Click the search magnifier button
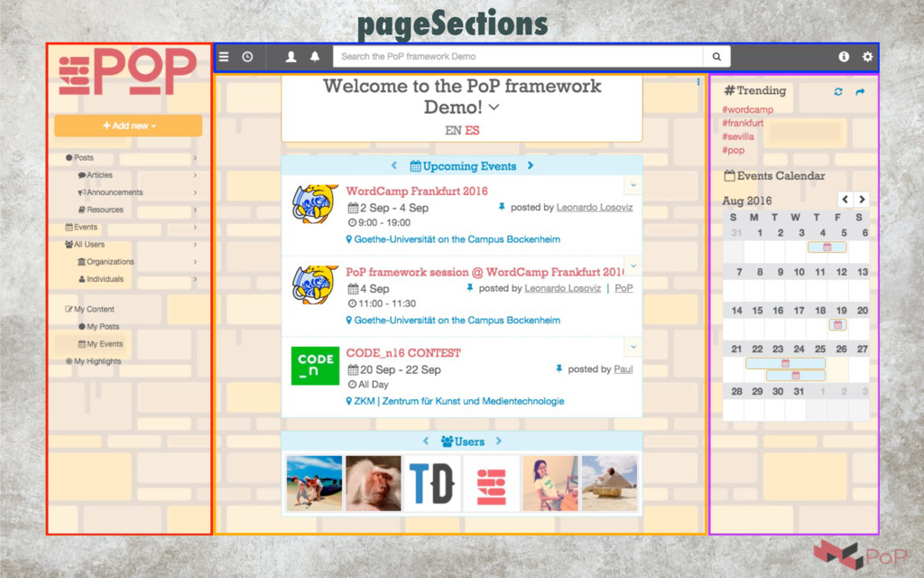This screenshot has height=578, width=924. click(x=716, y=57)
